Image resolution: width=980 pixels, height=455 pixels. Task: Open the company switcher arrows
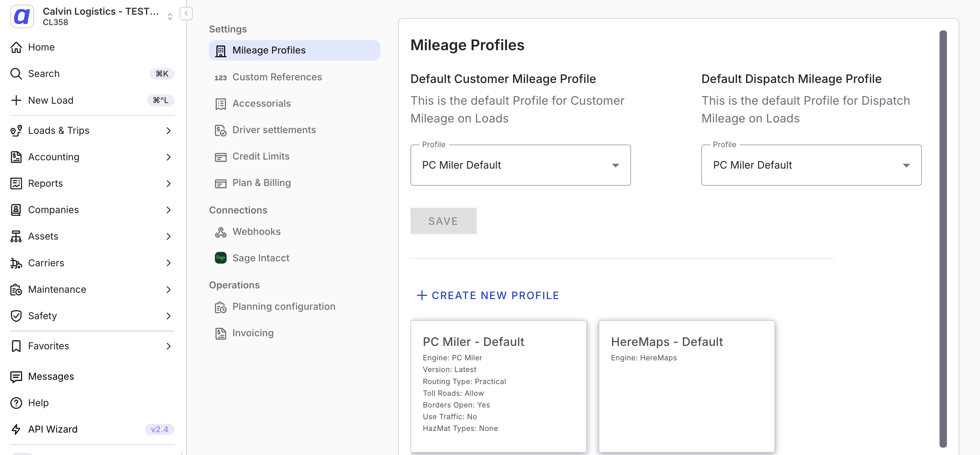point(170,16)
